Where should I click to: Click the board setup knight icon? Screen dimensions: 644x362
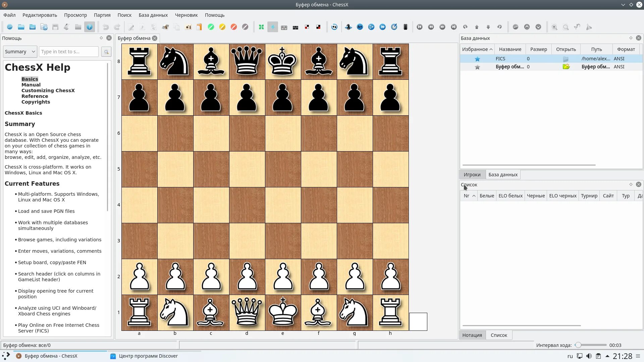click(348, 27)
